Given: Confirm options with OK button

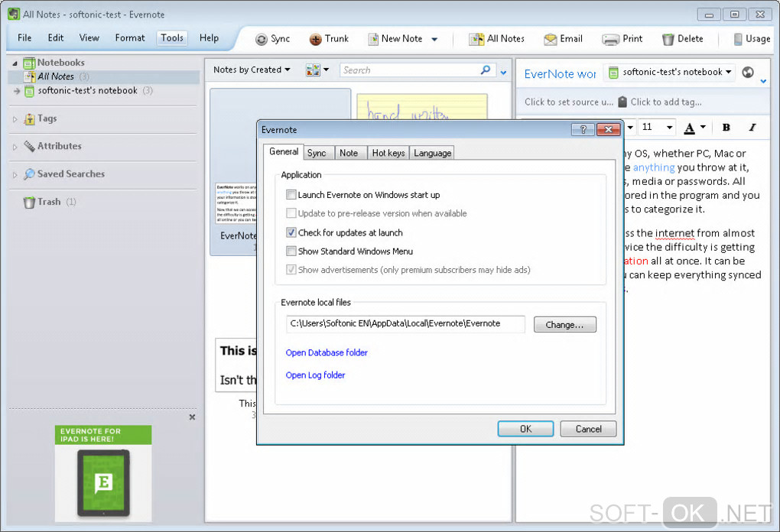Looking at the screenshot, I should 526,429.
